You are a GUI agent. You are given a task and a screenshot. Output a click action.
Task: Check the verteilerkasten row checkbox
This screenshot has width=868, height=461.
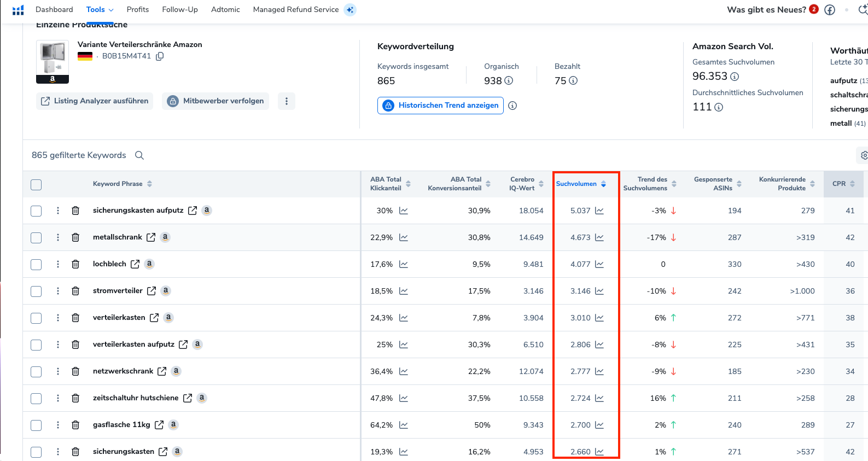[36, 318]
